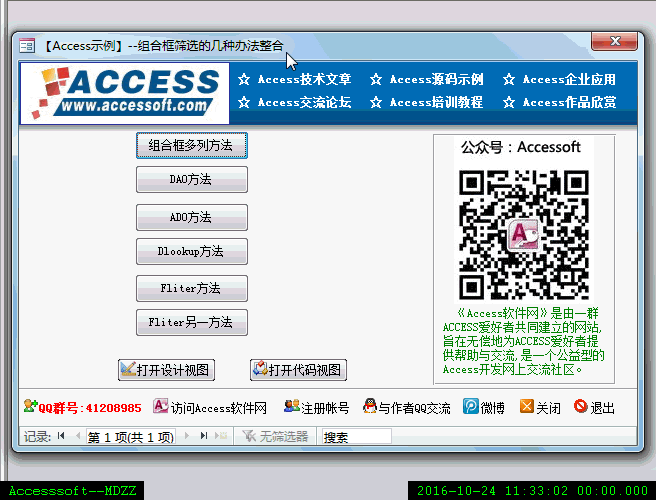Click star icon before Access企业应用
Viewport: 656px width, 500px height.
509,79
